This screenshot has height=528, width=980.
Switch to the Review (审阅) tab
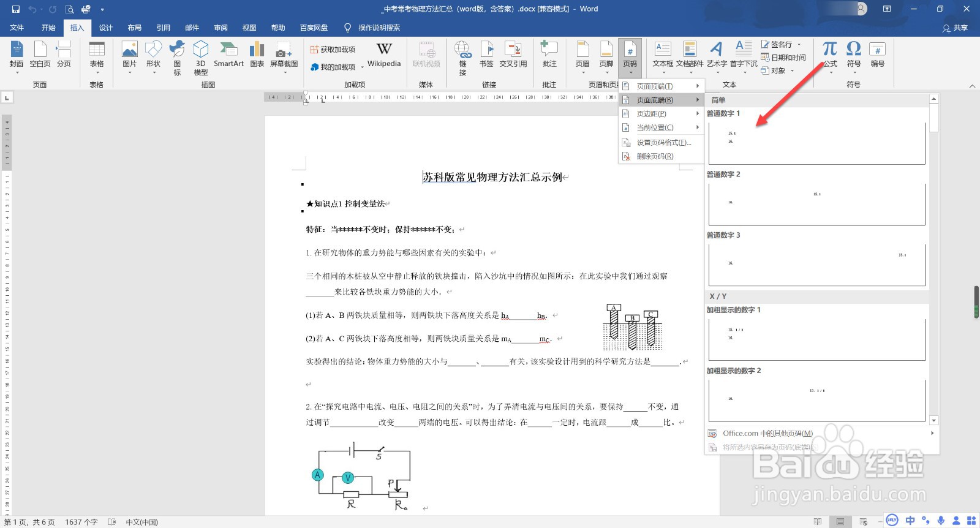coord(221,28)
